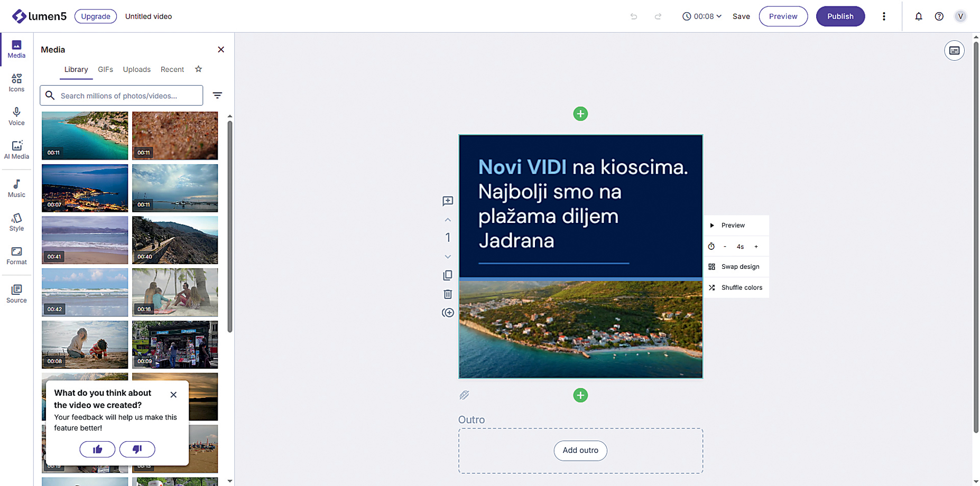Open the help question mark icon
Screen dimensions: 980x486
(939, 16)
